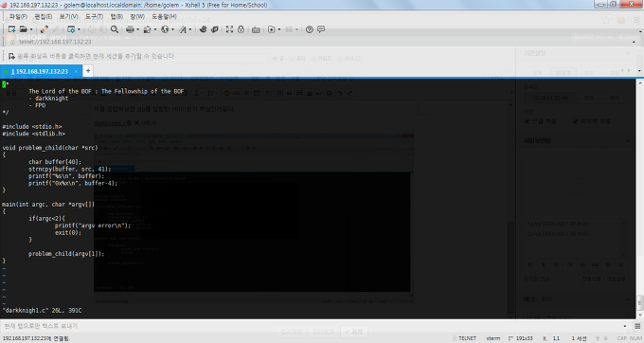This screenshot has height=343, width=644.
Task: Open a saved session via the folder icon
Action: tap(24, 29)
